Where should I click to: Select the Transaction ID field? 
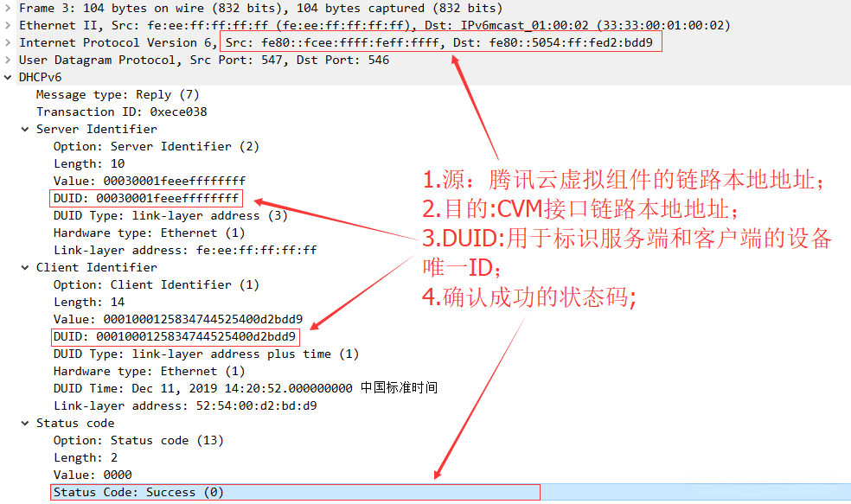[122, 112]
